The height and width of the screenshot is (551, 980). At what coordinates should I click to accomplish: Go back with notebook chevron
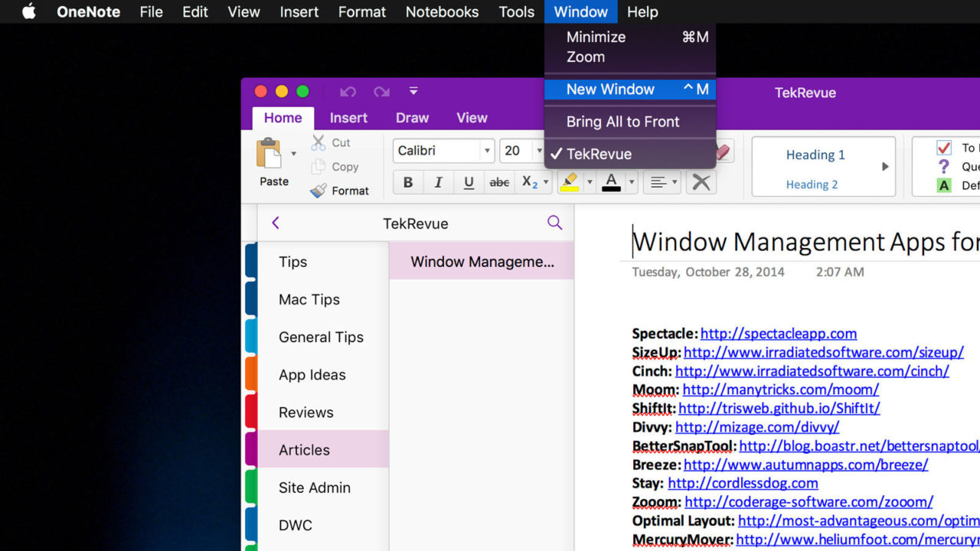click(276, 223)
